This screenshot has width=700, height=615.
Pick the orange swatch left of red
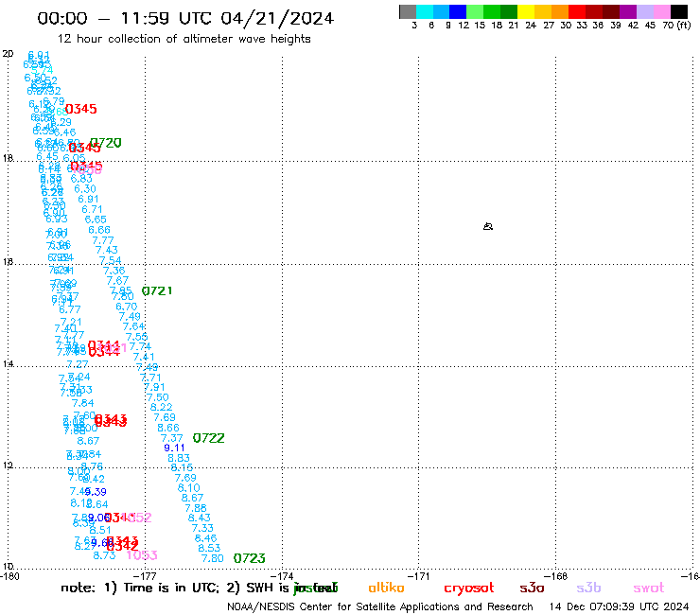tap(560, 12)
